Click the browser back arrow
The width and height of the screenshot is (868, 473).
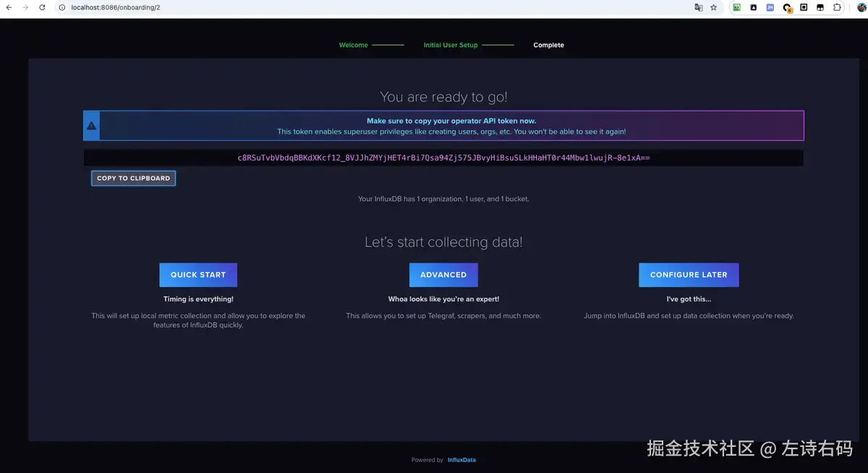(9, 7)
